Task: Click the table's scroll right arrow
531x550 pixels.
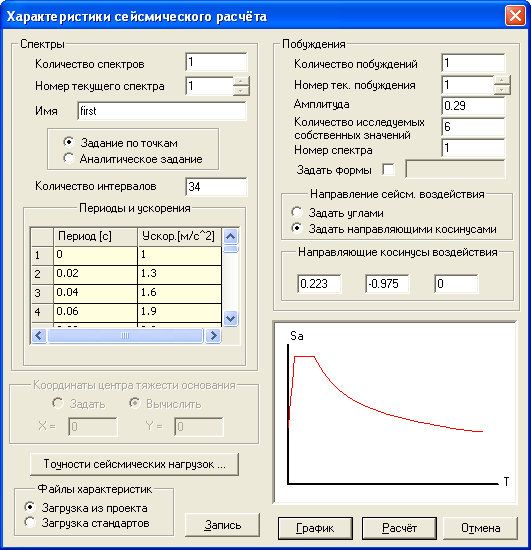Action: tap(213, 336)
